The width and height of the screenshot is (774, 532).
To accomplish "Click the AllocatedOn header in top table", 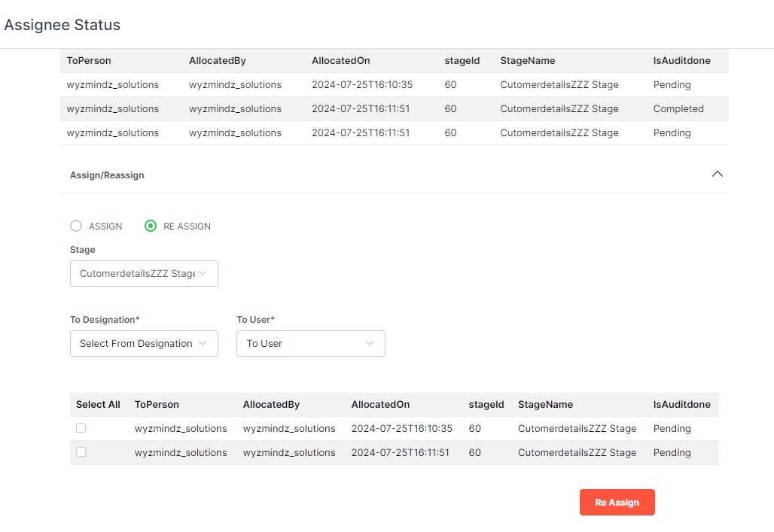I will (x=340, y=61).
